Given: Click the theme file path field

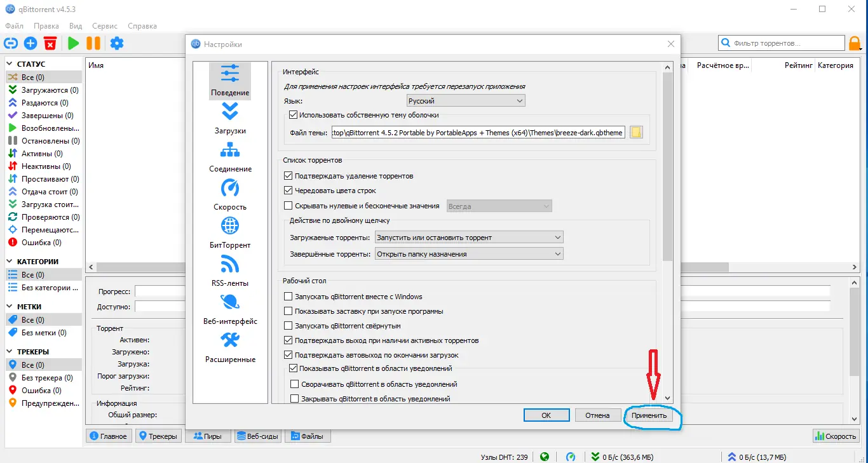Looking at the screenshot, I should [x=477, y=133].
